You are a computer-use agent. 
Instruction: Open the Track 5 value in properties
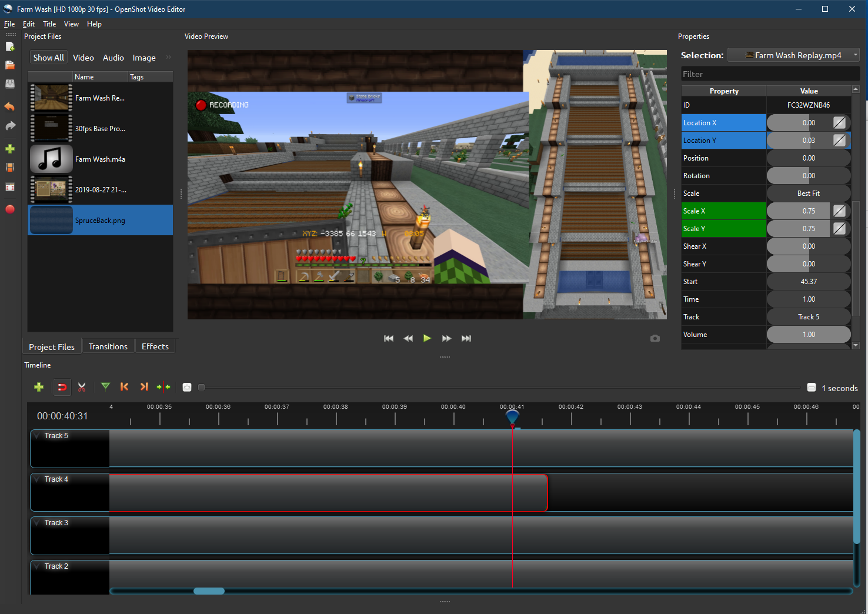809,317
